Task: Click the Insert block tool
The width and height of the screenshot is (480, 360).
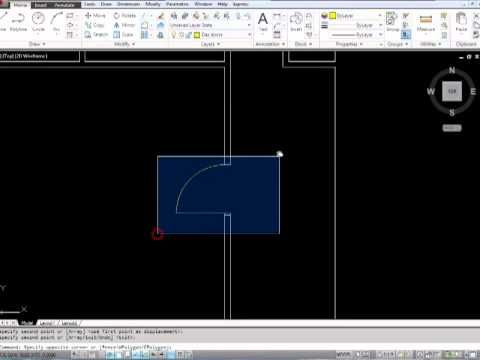Action: point(296,22)
